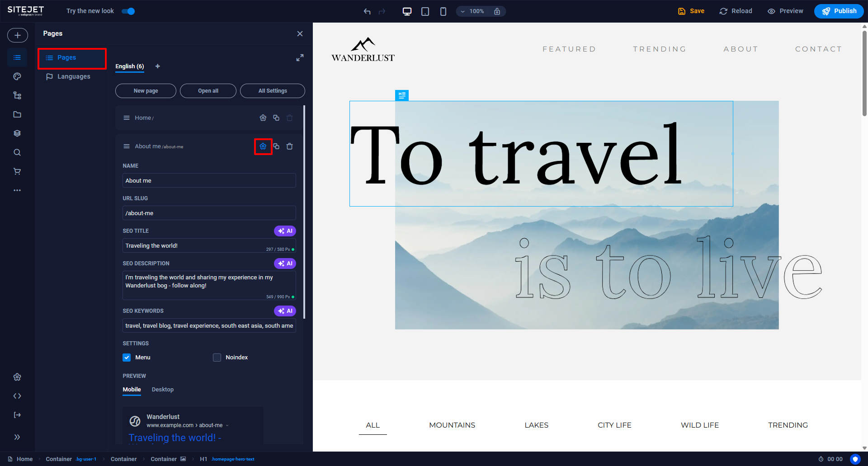
Task: Open the more options ellipsis in the sidebar
Action: pos(17,190)
